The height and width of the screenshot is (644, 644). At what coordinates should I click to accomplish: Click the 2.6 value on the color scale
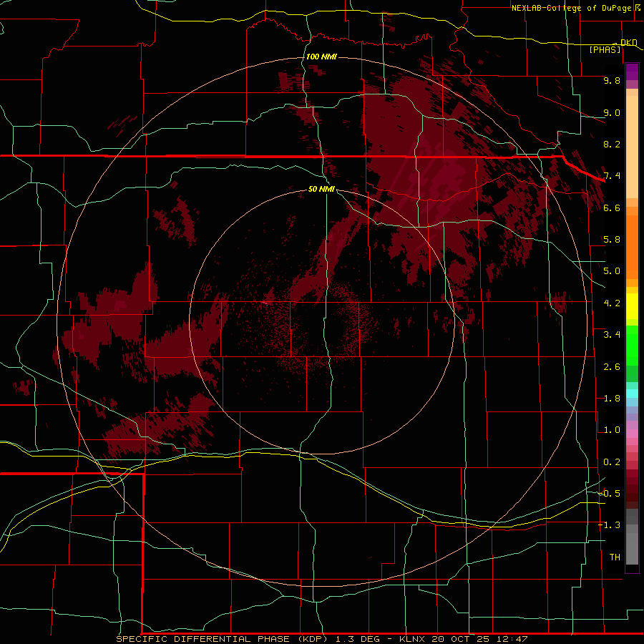612,367
